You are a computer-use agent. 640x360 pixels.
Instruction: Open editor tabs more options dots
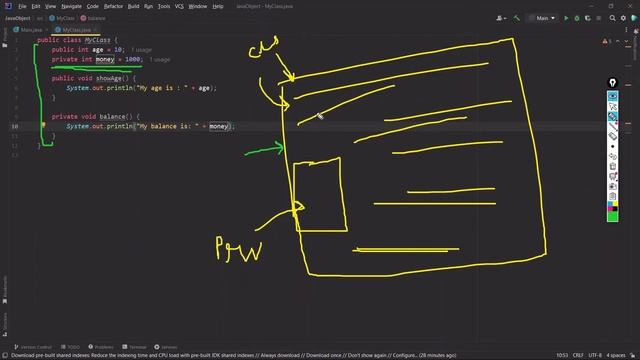click(627, 30)
